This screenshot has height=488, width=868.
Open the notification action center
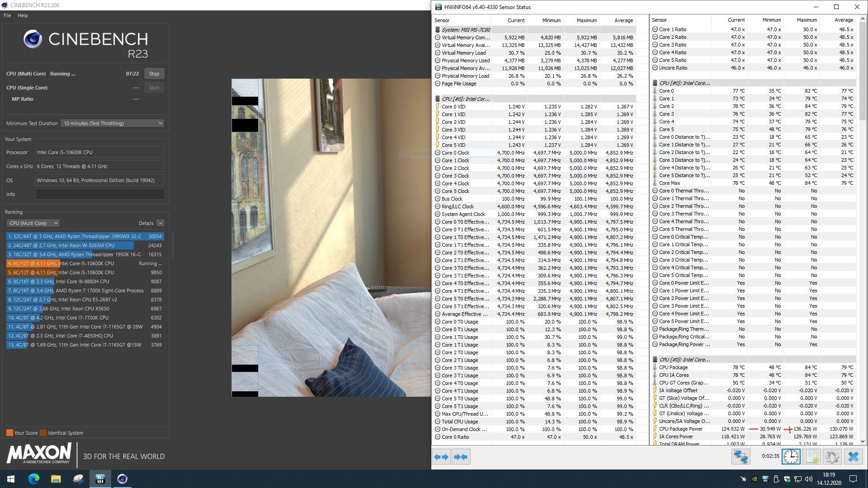[x=853, y=479]
